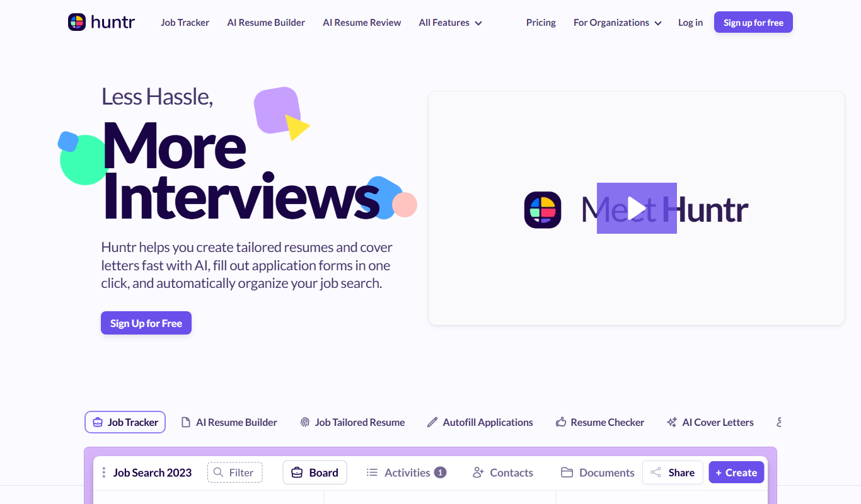The height and width of the screenshot is (504, 861).
Task: Open the Activities view
Action: (407, 472)
